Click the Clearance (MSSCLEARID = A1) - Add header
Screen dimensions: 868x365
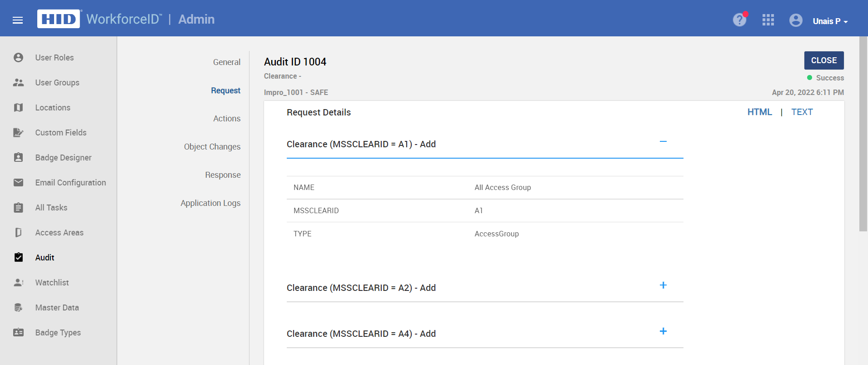pos(361,144)
